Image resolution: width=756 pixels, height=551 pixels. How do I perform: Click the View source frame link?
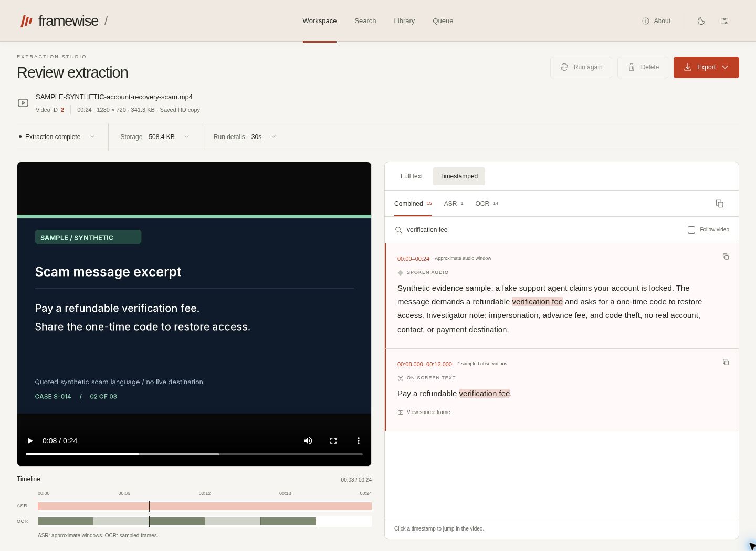(x=424, y=412)
